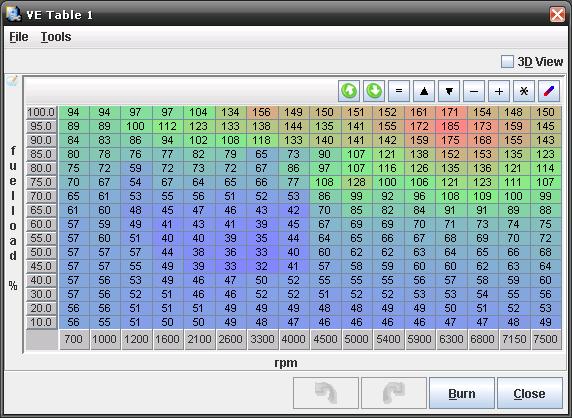Toggle the 3D View checkbox
Screen dimensions: 572x418
[507, 62]
